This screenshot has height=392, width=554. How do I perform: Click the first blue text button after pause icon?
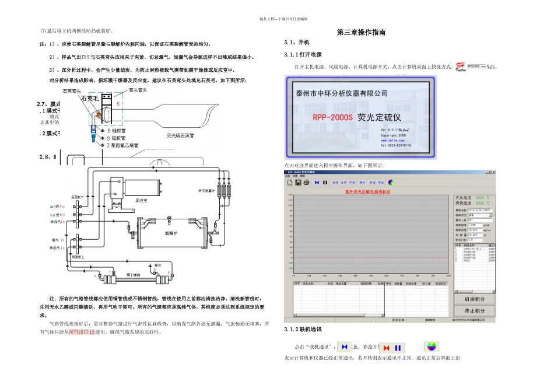pyautogui.click(x=335, y=183)
